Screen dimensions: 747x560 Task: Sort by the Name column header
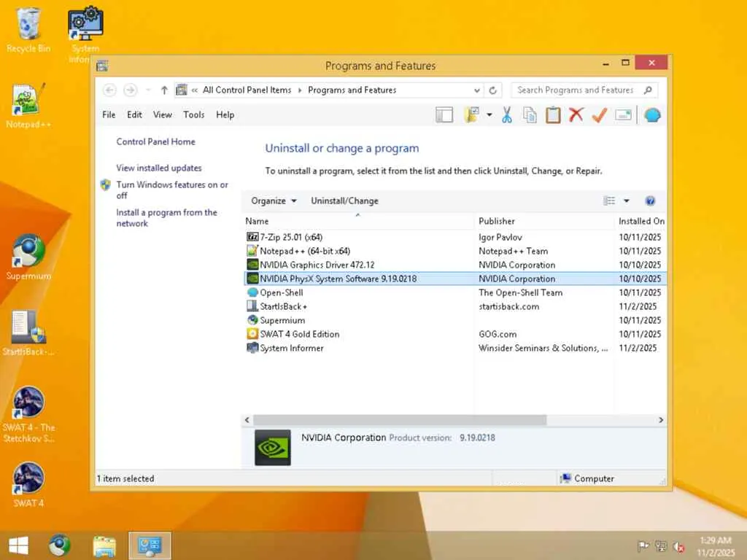[x=357, y=221]
